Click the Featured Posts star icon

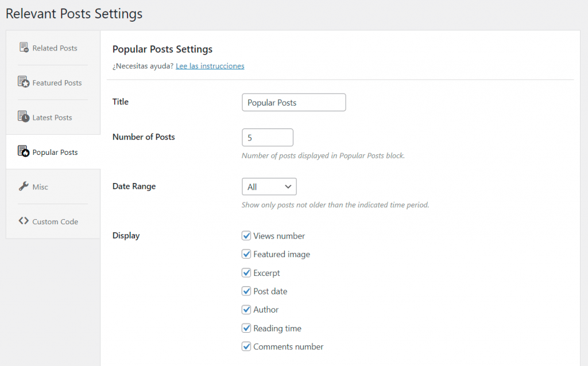[x=24, y=82]
